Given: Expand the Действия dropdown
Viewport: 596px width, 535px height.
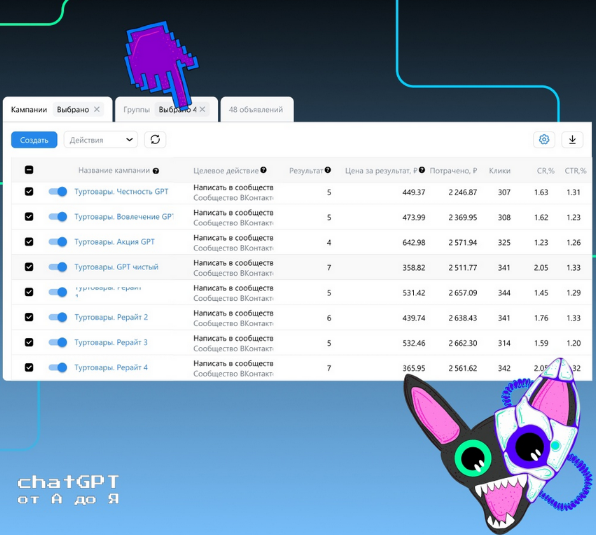Looking at the screenshot, I should (x=101, y=140).
